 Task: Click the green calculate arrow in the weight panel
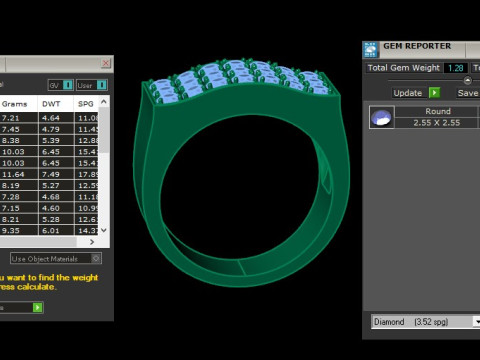[38, 307]
